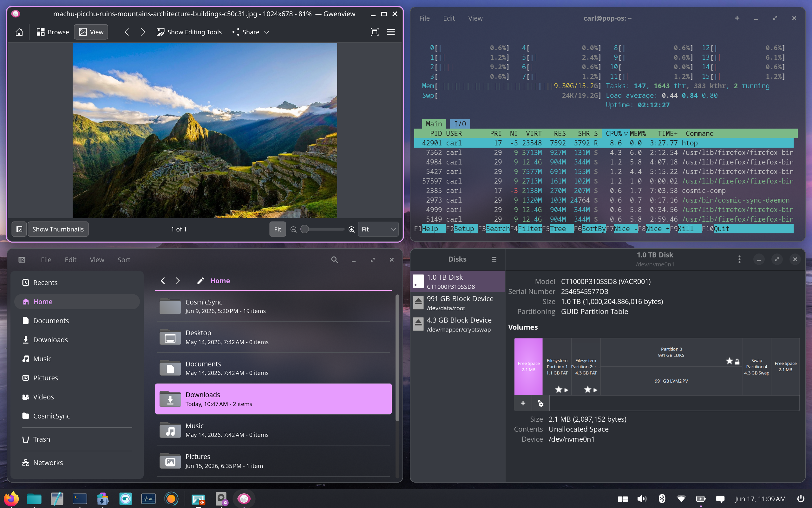This screenshot has width=812, height=508.
Task: Select the Desktop folder in file list
Action: (x=273, y=337)
